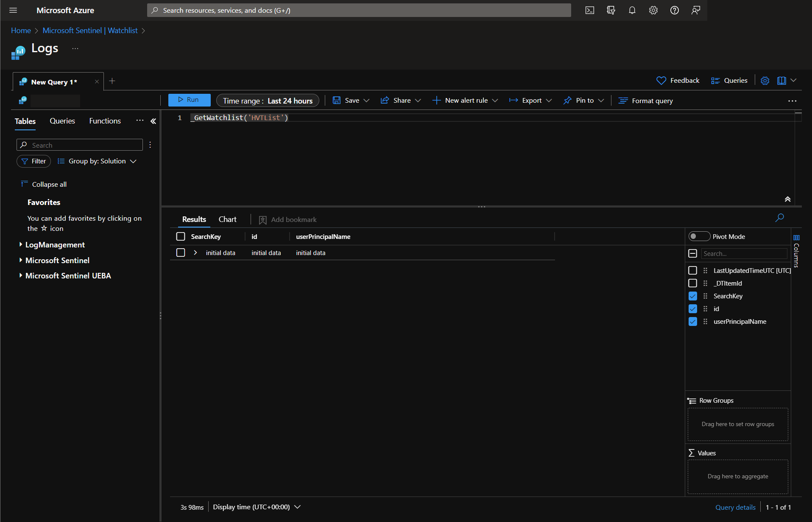
Task: Switch to the Functions tab
Action: coord(105,121)
